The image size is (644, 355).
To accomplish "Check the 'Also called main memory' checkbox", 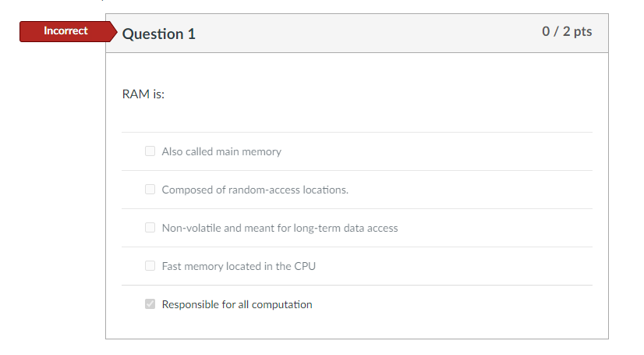I will pyautogui.click(x=150, y=151).
